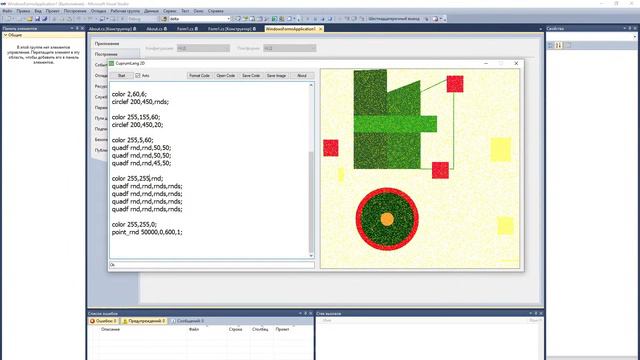Open the Правка menu
Image resolution: width=640 pixels, height=360 pixels.
click(x=23, y=11)
